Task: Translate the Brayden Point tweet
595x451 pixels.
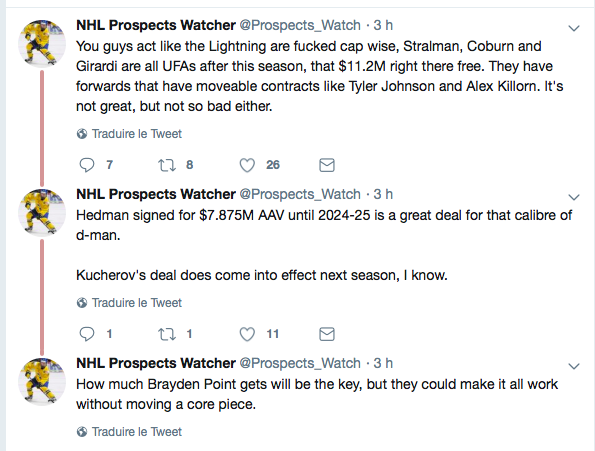Action: point(129,432)
